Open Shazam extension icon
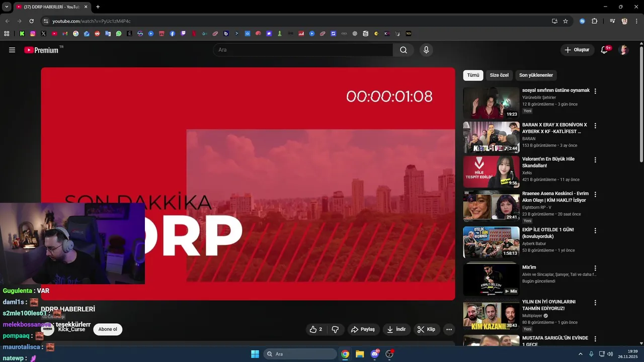Screen dimensions: 644x362 (x=582, y=21)
